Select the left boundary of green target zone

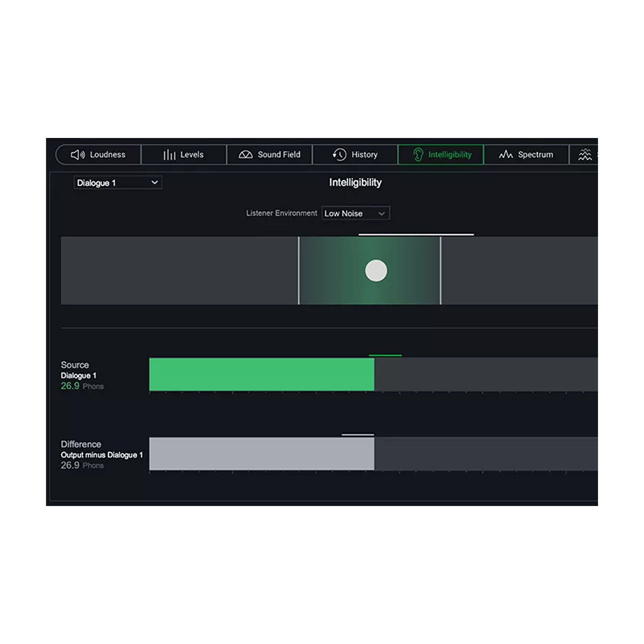coord(298,270)
